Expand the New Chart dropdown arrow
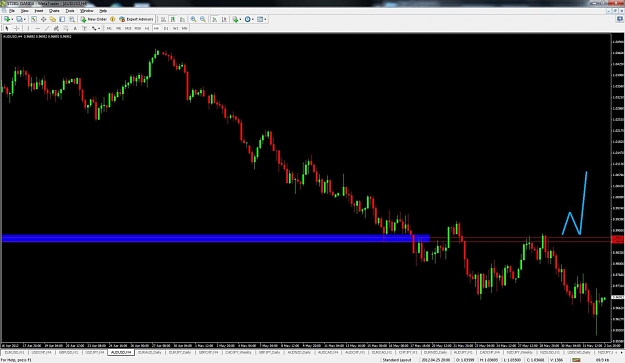 coord(12,19)
